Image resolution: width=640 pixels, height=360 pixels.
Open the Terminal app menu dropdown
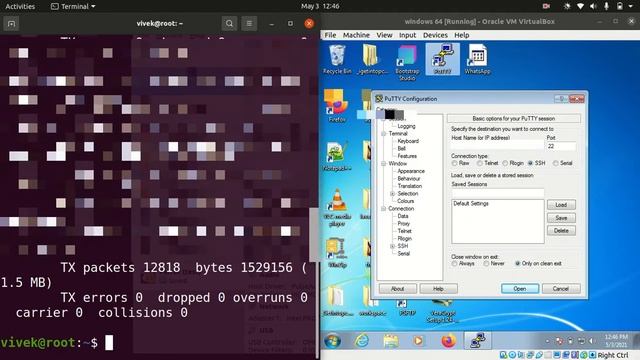[x=73, y=6]
